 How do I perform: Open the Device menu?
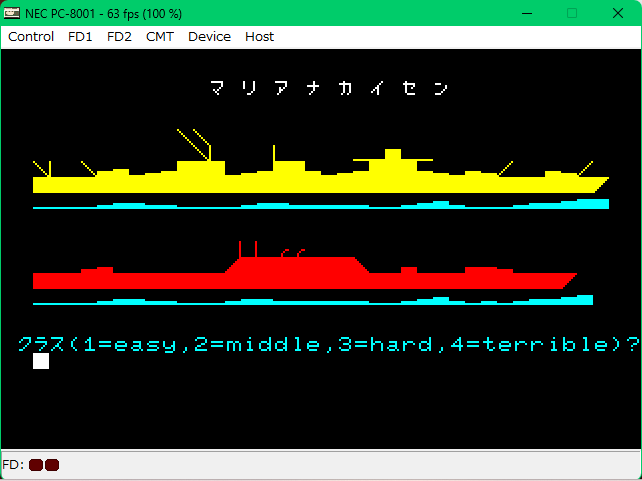[209, 37]
